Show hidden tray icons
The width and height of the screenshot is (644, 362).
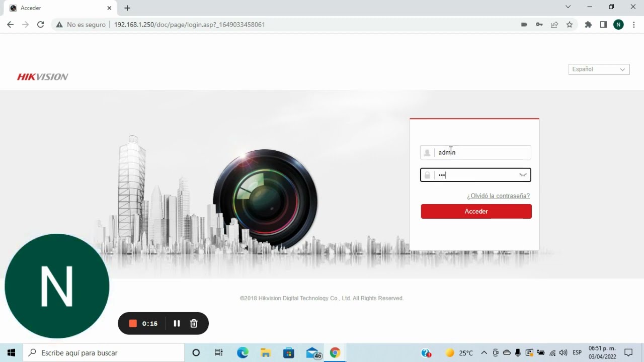(x=484, y=353)
